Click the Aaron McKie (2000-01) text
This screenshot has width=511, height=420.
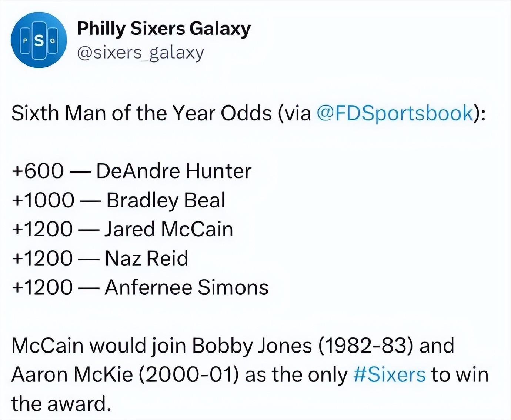125,374
